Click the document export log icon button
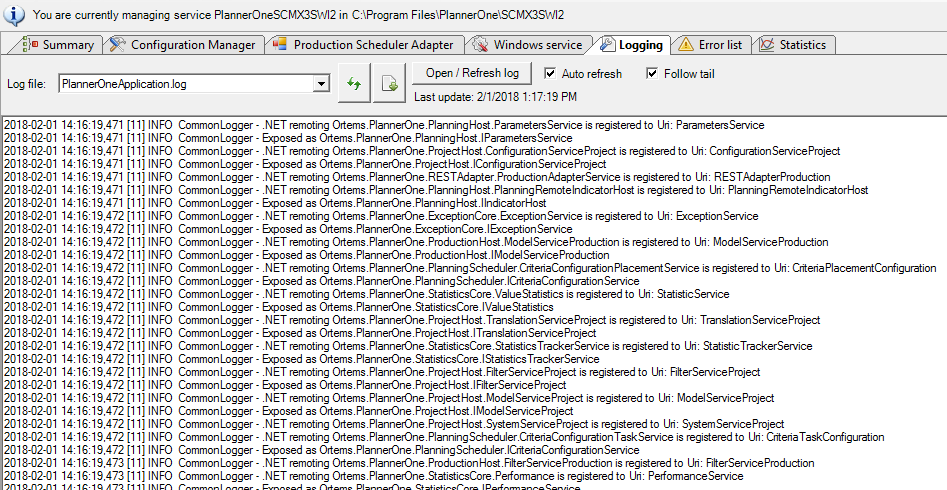This screenshot has width=947, height=490. pos(389,84)
